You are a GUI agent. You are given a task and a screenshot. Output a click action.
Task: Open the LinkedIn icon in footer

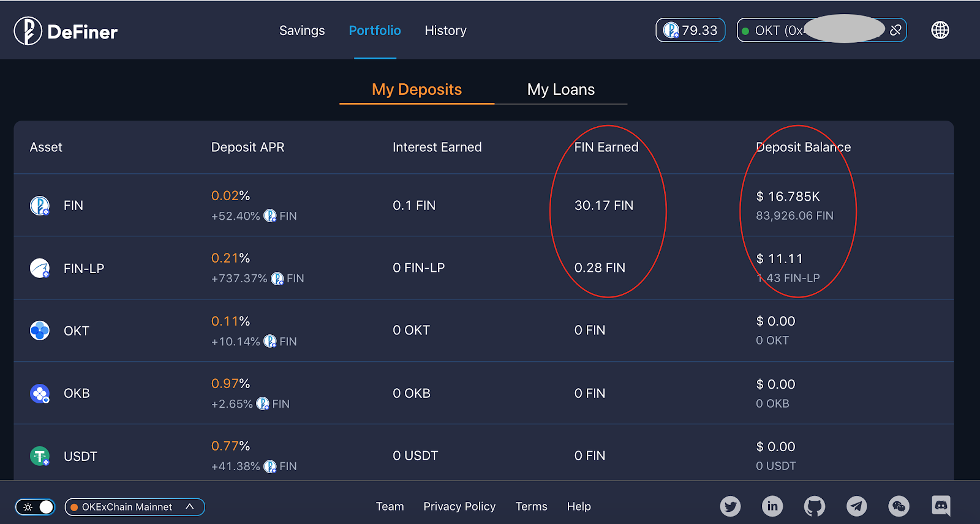pos(772,506)
